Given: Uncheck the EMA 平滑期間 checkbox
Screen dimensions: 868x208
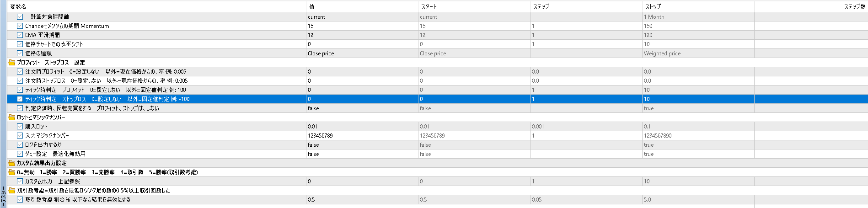Looking at the screenshot, I should click(20, 35).
